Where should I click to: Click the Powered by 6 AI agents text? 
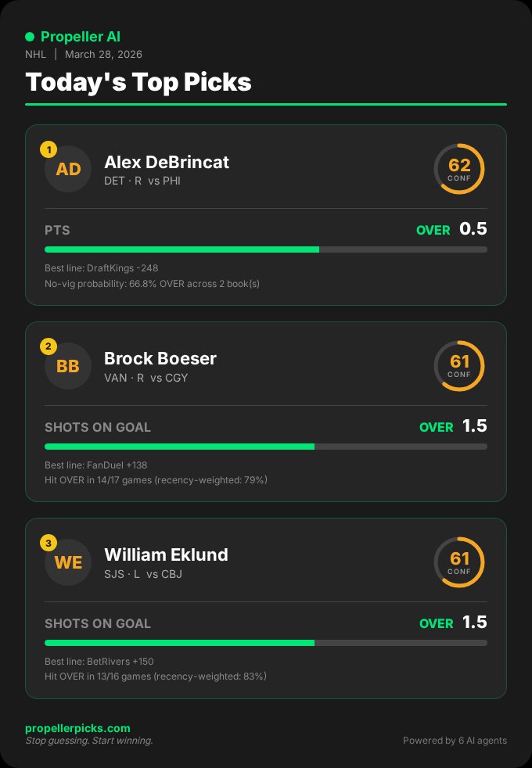click(x=455, y=740)
